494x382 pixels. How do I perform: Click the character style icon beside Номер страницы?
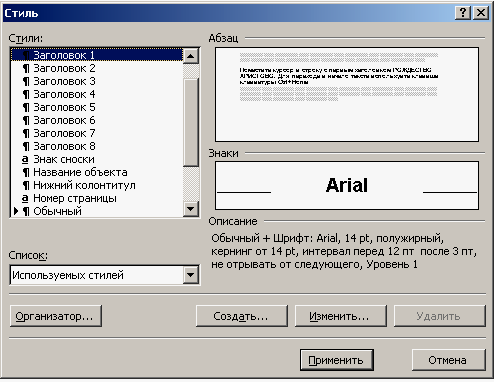25,199
